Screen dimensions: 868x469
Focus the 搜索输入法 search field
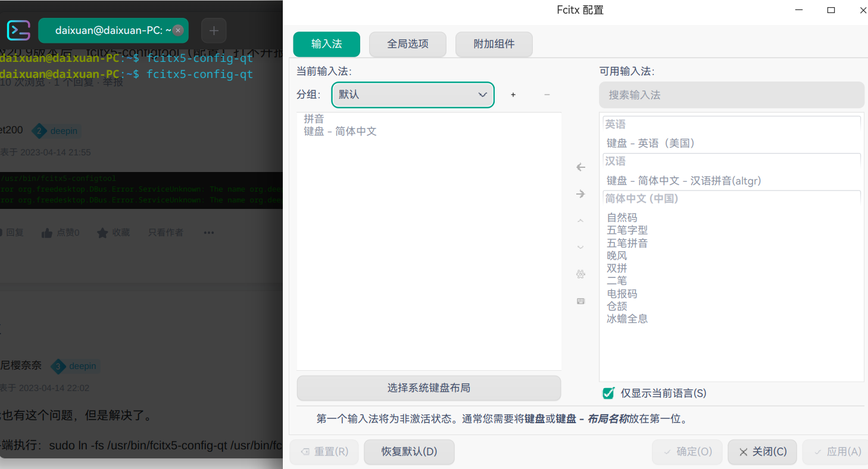pyautogui.click(x=732, y=95)
